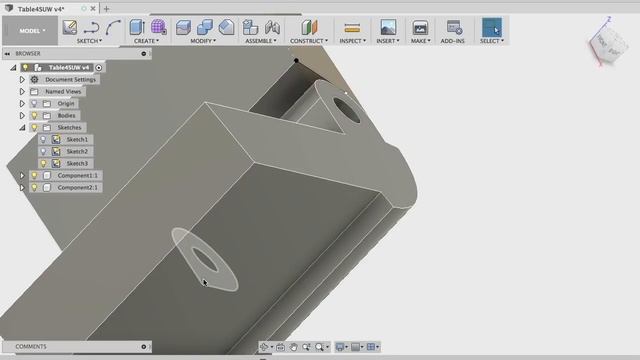Select the Line sketch tool
The image size is (640, 360).
91,28
